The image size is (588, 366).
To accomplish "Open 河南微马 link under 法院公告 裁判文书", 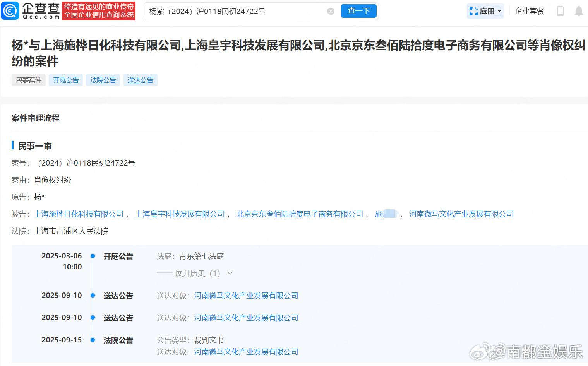I will click(246, 352).
